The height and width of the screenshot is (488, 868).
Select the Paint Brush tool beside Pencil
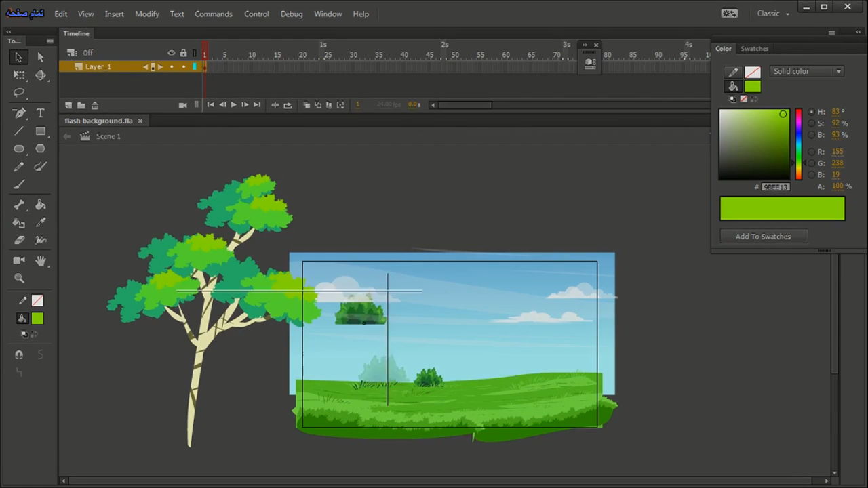(x=40, y=167)
